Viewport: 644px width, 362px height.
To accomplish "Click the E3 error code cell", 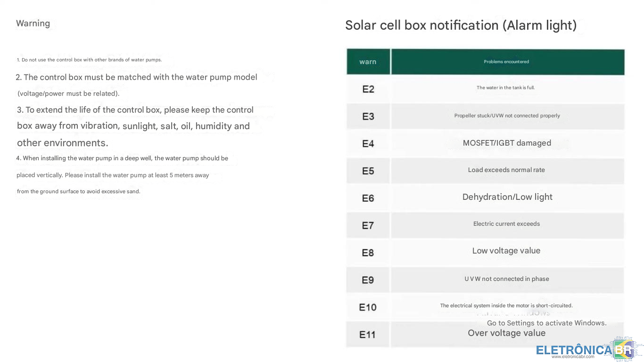I will [x=368, y=116].
